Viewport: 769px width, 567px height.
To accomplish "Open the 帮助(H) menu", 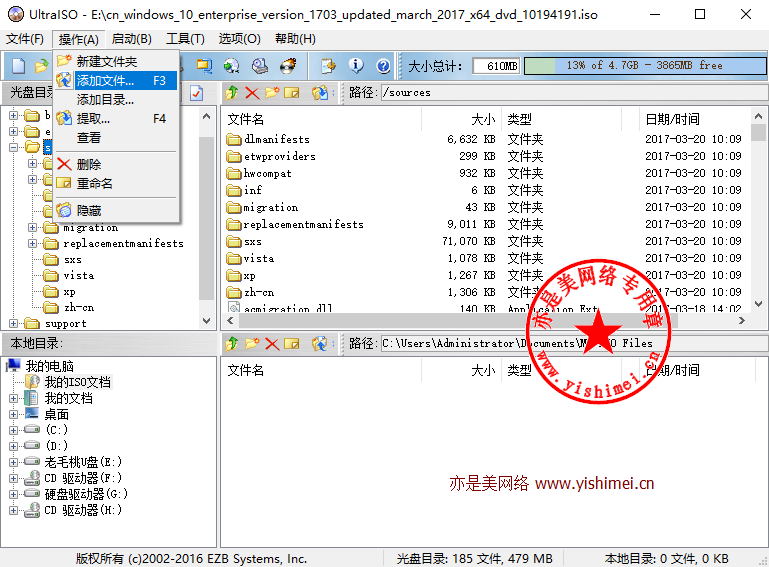I will click(x=295, y=39).
